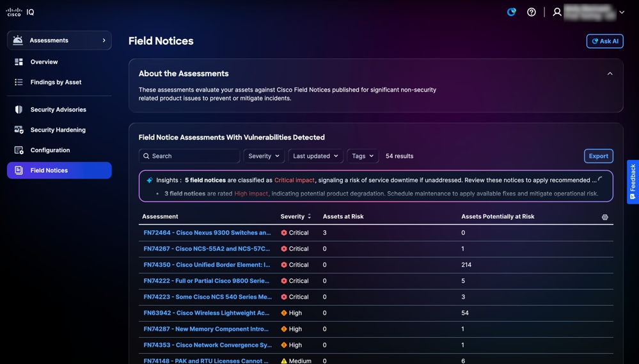Click the Field Notices document icon

[x=19, y=170]
